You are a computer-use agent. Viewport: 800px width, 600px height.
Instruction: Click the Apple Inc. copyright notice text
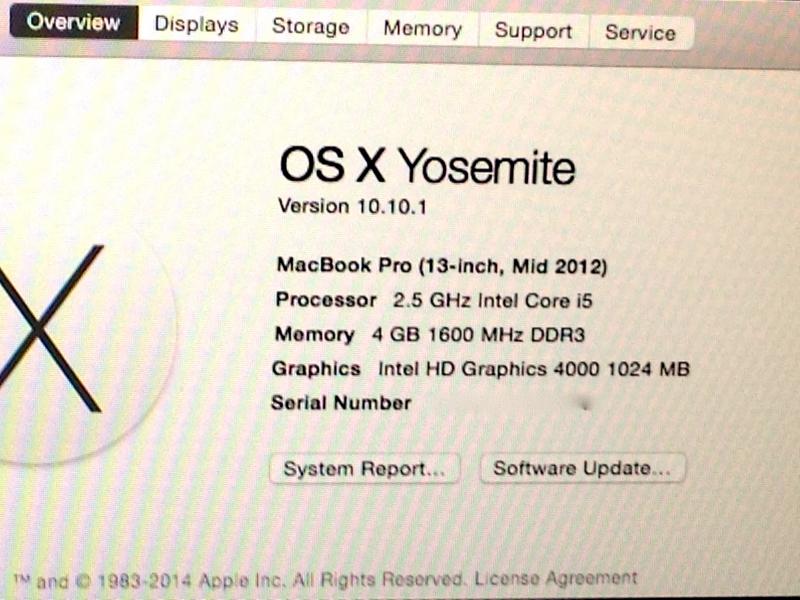tap(240, 581)
